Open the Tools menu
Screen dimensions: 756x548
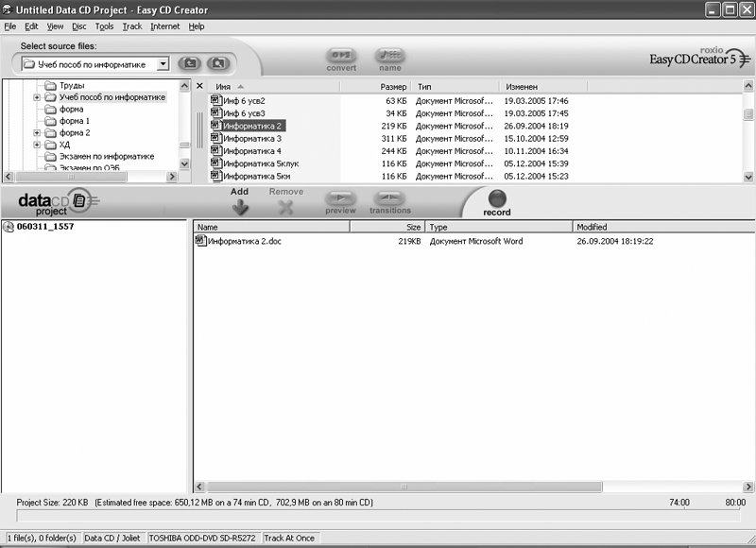tap(104, 26)
